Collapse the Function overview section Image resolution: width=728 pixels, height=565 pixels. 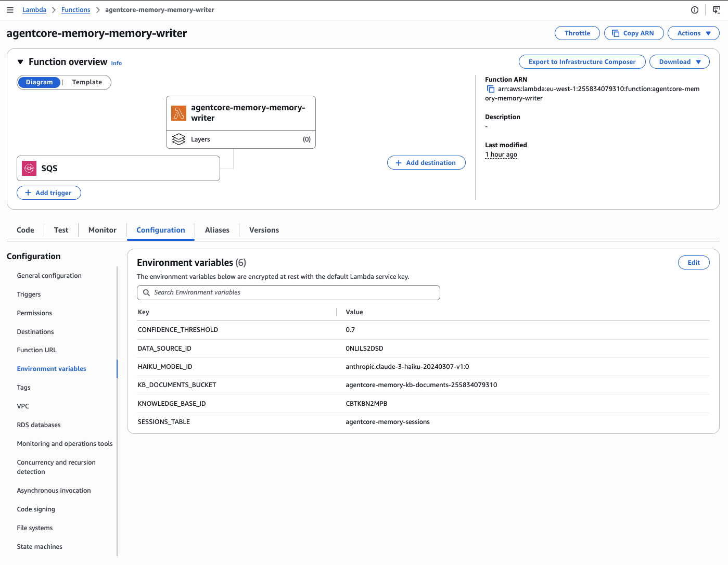(20, 62)
